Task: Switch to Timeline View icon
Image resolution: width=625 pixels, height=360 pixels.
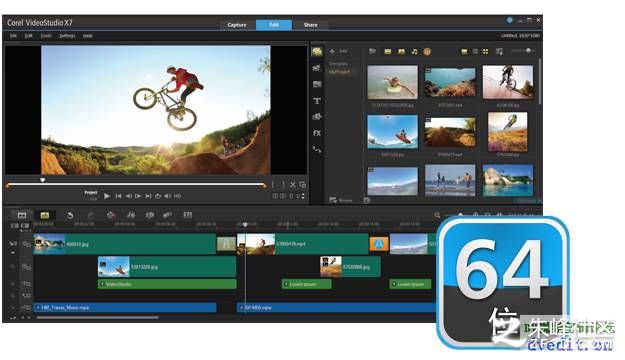Action: [x=45, y=215]
